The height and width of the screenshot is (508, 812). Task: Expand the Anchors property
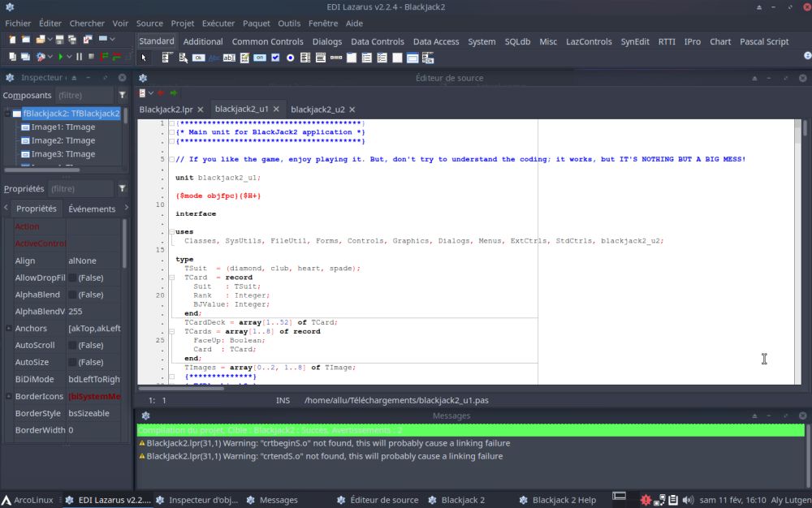(x=9, y=329)
